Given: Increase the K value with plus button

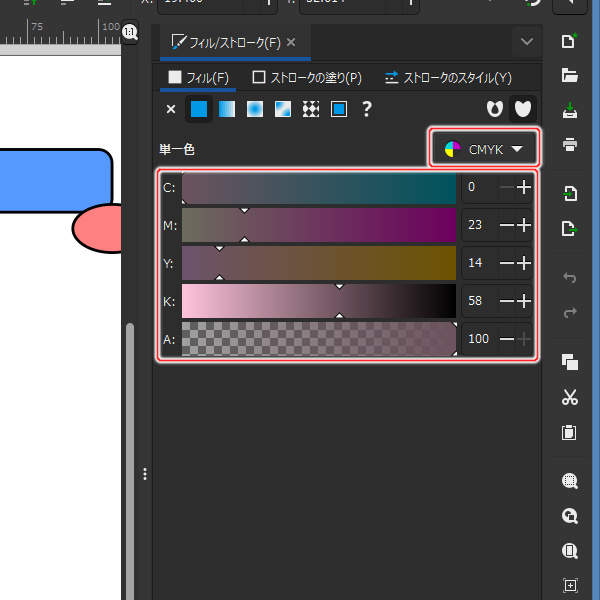Looking at the screenshot, I should pyautogui.click(x=523, y=301).
